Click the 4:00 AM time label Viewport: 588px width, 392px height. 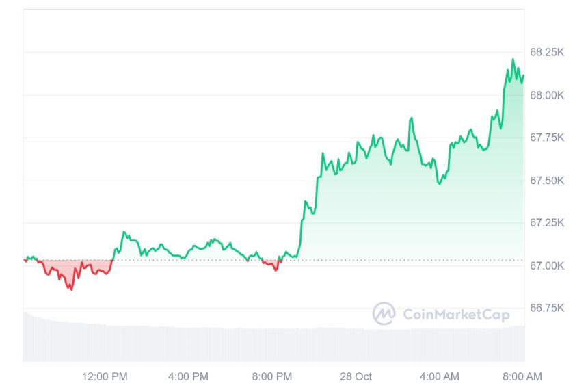click(439, 376)
